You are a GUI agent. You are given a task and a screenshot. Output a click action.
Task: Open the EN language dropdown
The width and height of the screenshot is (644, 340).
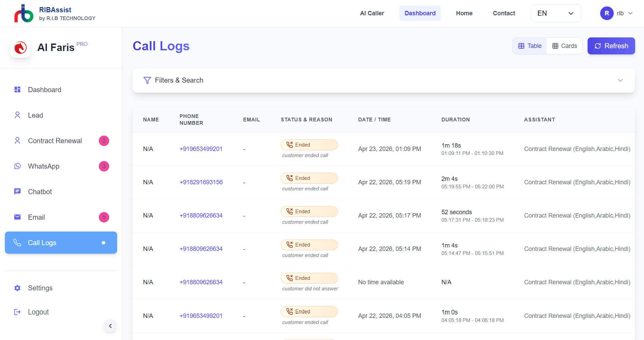555,13
